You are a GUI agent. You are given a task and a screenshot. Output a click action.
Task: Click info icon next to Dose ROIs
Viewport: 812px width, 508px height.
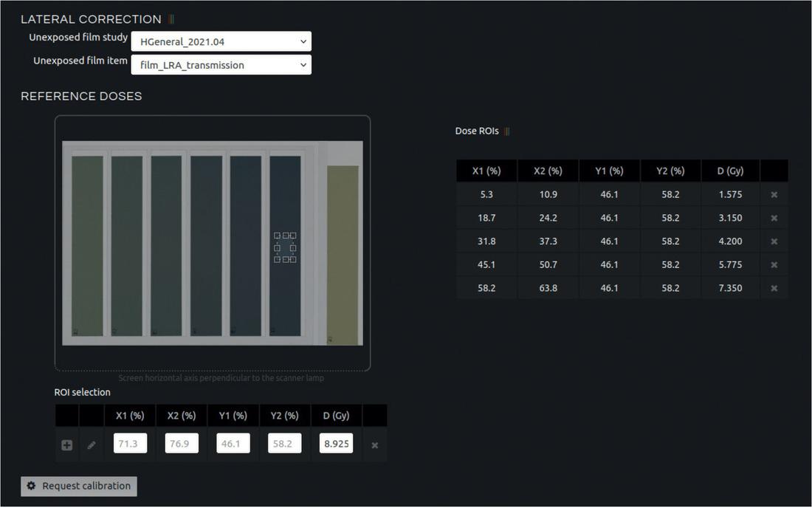point(507,131)
